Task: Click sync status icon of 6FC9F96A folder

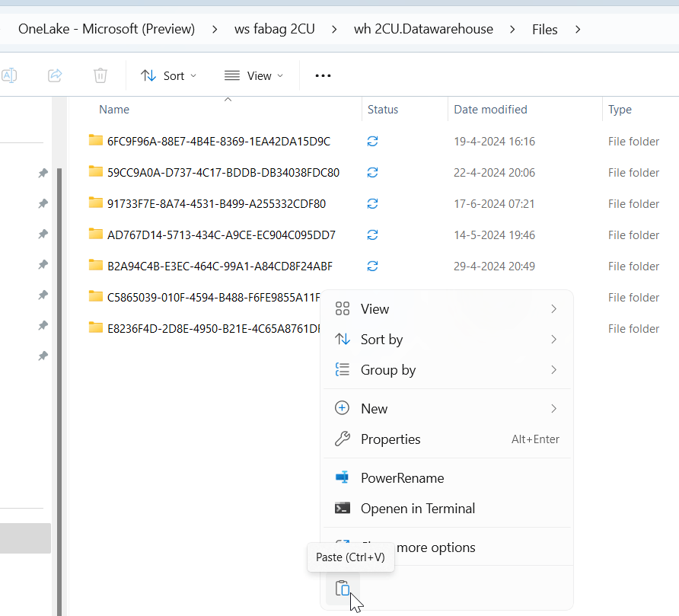Action: point(372,142)
